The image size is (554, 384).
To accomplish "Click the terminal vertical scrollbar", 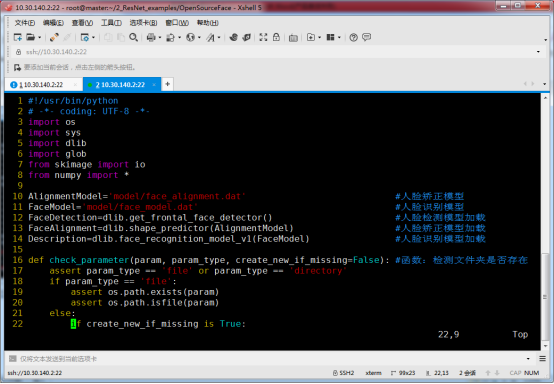I will [x=546, y=221].
